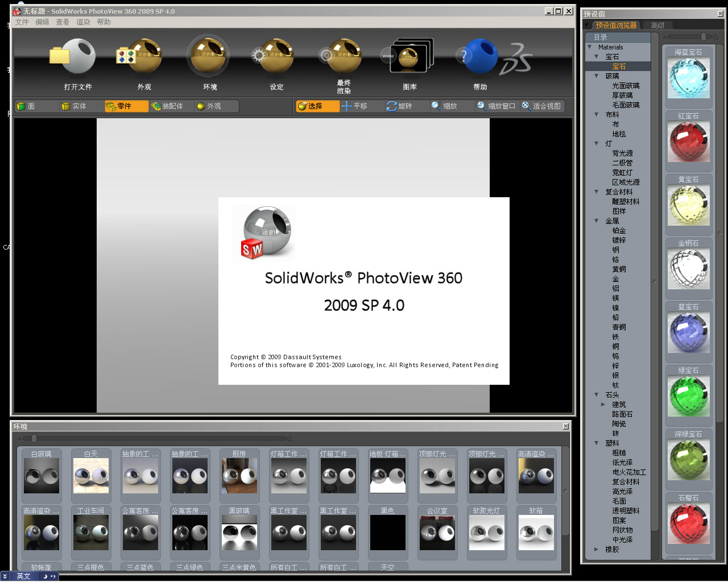Click 适合视图 fit view tool
Screen dimensions: 728x582
pos(542,106)
